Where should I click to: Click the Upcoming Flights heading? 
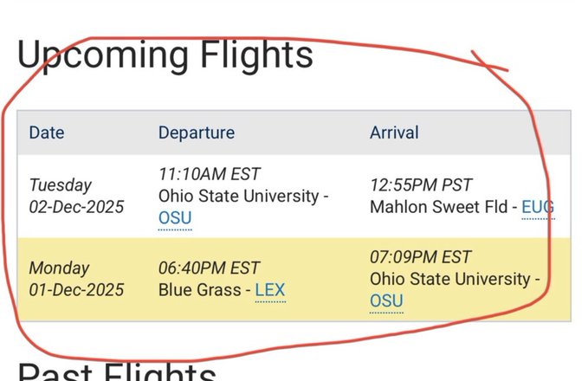click(165, 55)
